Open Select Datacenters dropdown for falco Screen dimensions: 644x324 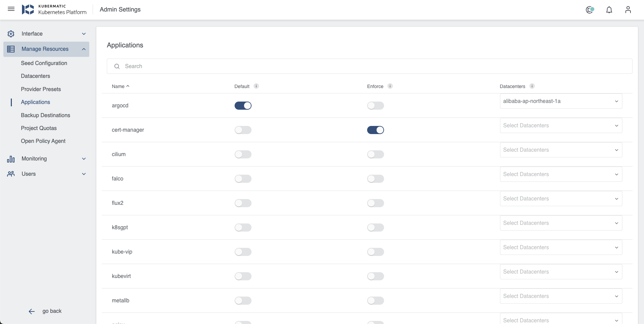pyautogui.click(x=560, y=174)
